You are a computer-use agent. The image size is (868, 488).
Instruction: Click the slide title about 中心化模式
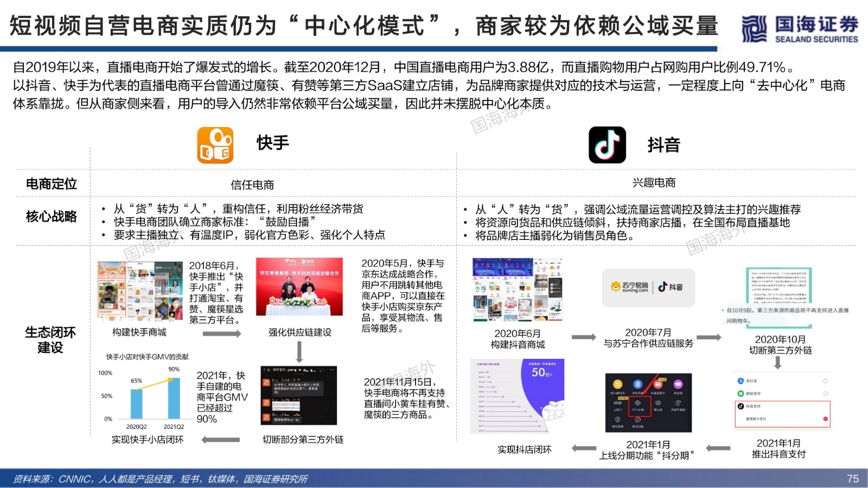pyautogui.click(x=364, y=26)
